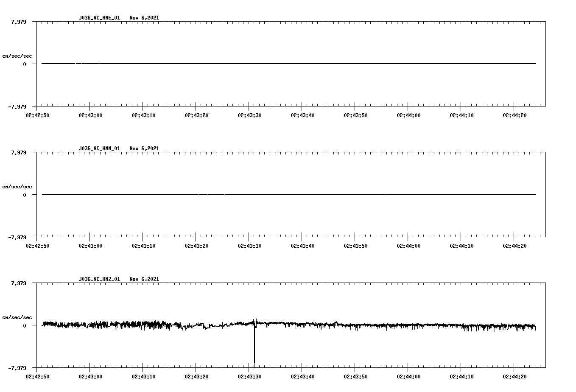Select the -7.979 lower limit on the HNN axis

click(x=17, y=237)
